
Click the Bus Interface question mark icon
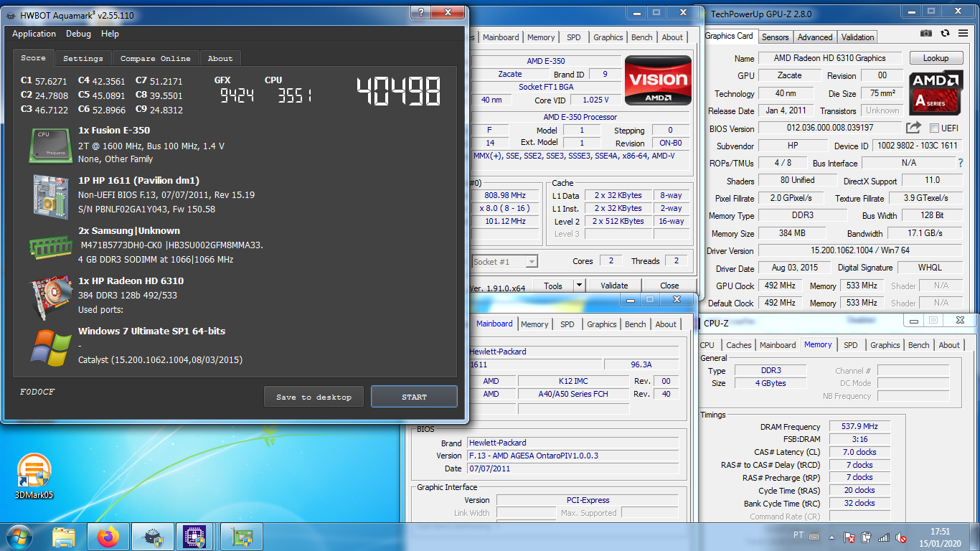click(x=961, y=163)
